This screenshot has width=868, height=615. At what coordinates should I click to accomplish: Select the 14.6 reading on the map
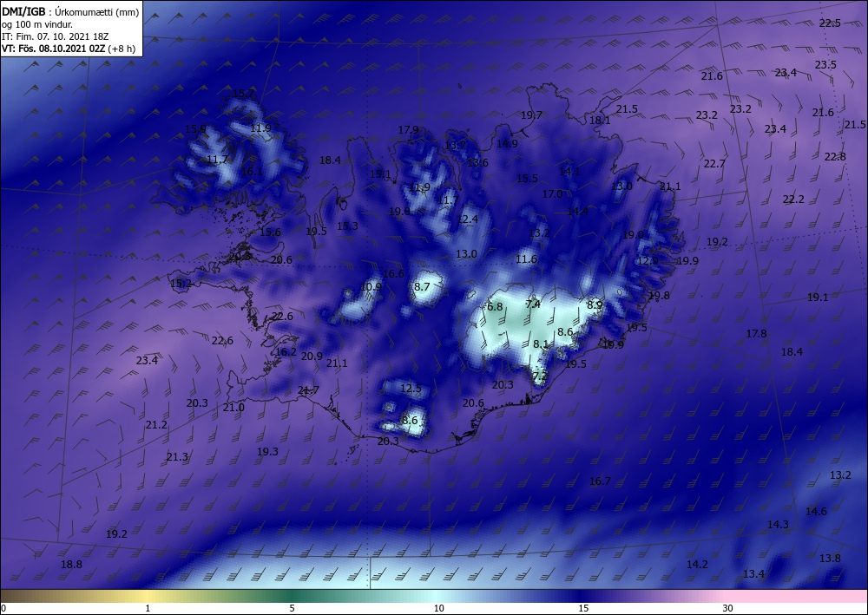[816, 511]
